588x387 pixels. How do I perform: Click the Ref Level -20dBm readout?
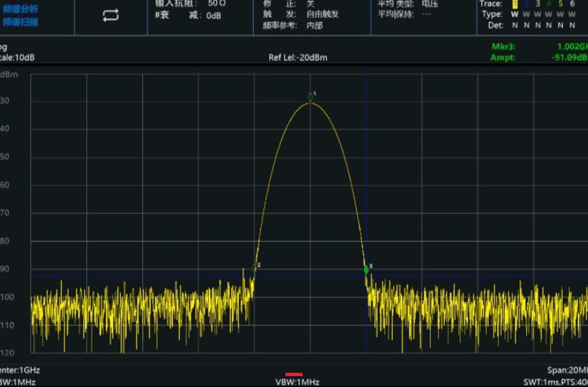pyautogui.click(x=298, y=58)
